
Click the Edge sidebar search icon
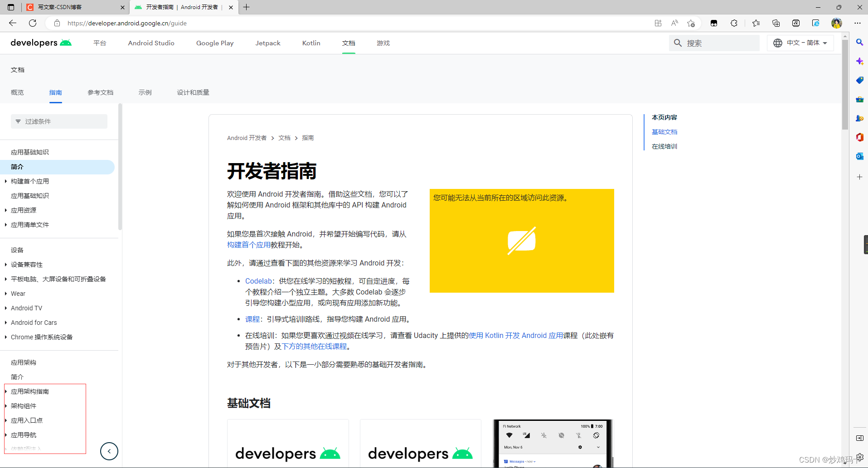859,42
